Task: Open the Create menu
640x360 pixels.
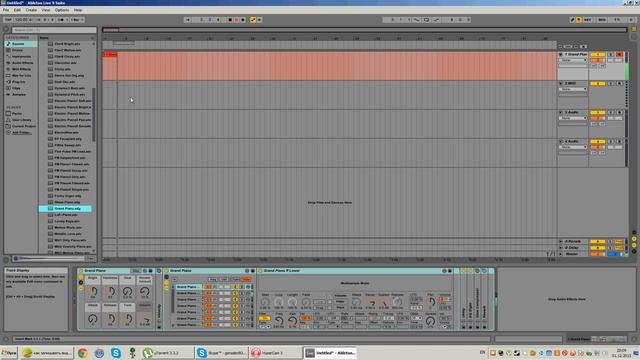Action: (x=31, y=10)
